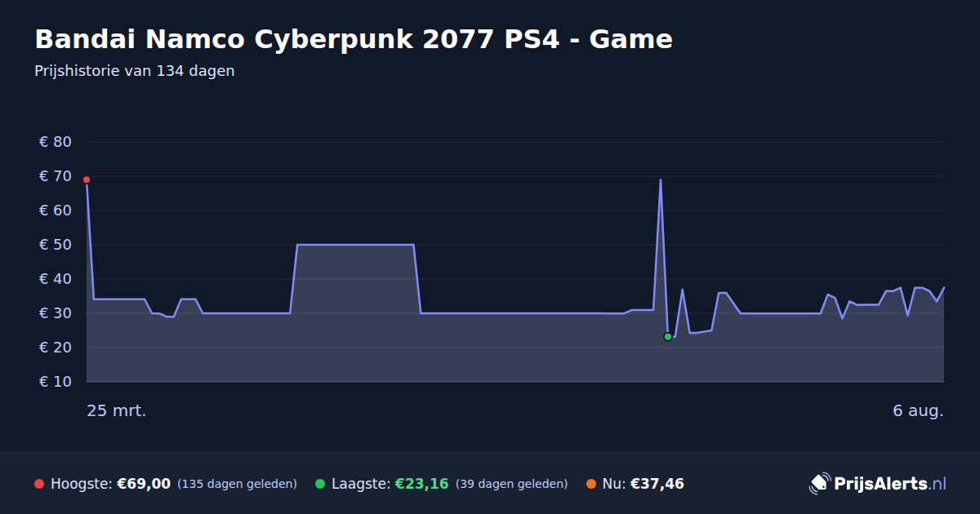This screenshot has height=514, width=980.
Task: Select the Hoogste €69,00 price value
Action: (x=144, y=484)
